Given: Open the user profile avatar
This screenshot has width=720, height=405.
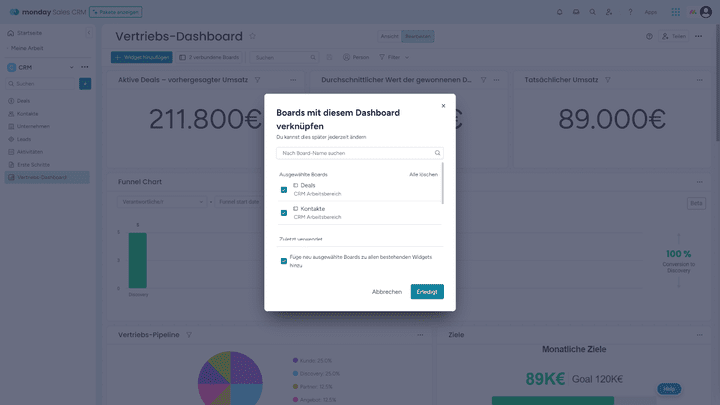Looking at the screenshot, I should 706,12.
